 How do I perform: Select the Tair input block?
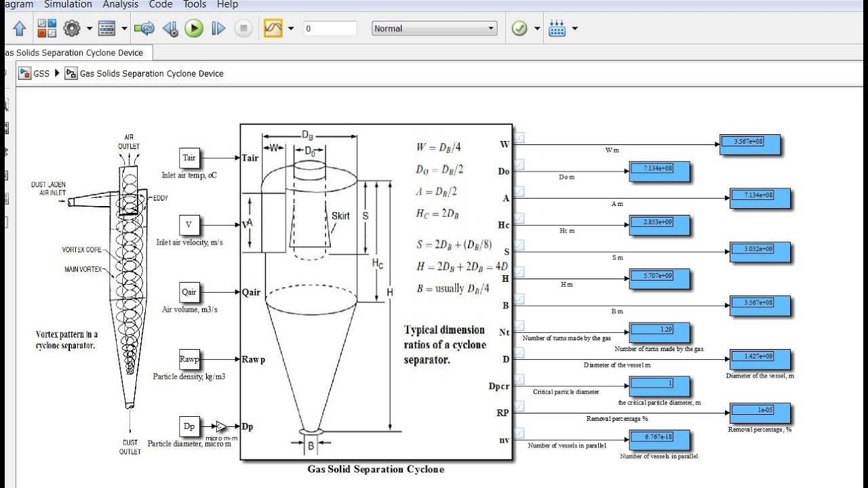tap(189, 158)
